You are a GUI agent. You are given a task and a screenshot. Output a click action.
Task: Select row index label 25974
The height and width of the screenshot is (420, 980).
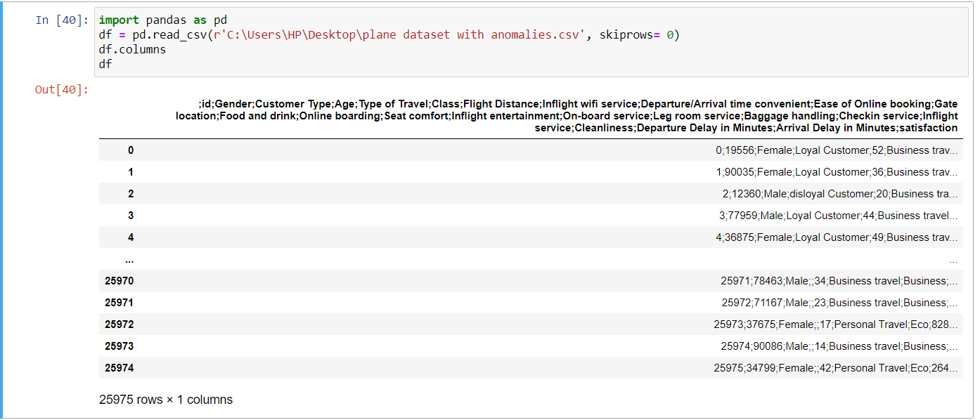tap(120, 368)
